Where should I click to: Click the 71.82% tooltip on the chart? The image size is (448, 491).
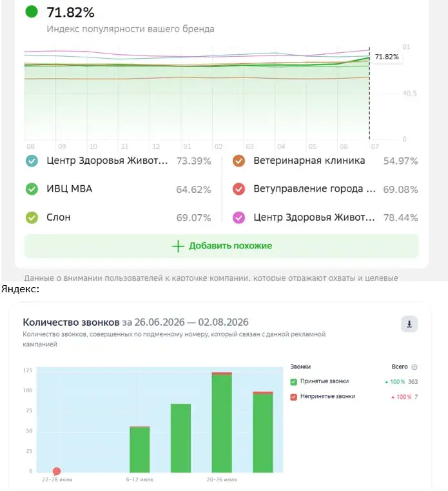(x=387, y=57)
